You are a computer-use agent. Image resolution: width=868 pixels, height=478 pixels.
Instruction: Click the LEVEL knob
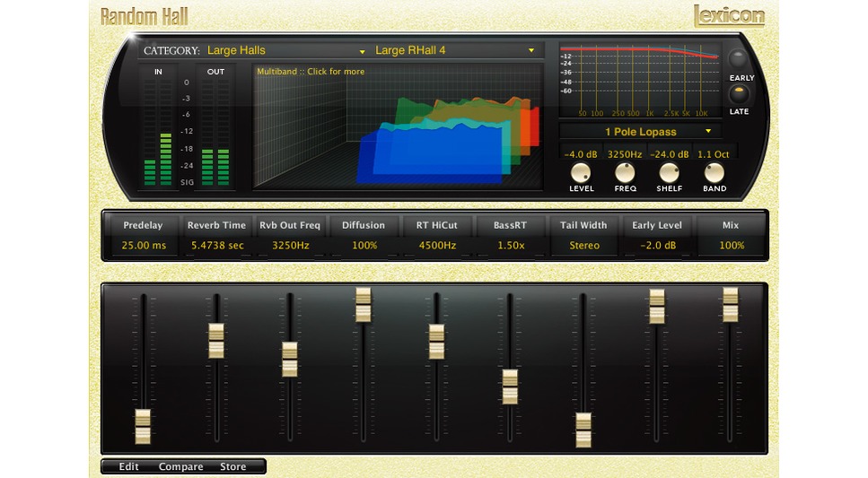pyautogui.click(x=581, y=173)
